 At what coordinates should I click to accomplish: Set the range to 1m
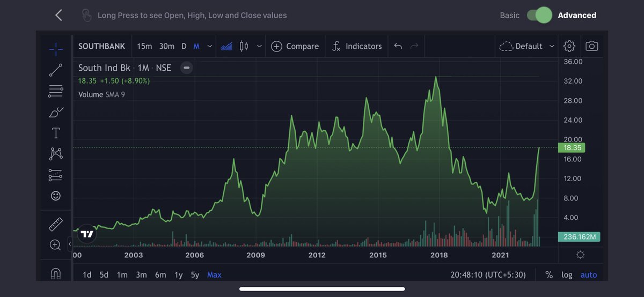(122, 274)
